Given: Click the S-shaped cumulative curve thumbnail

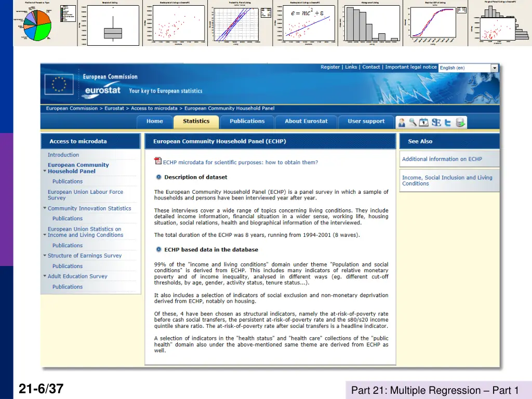Looking at the screenshot, I should pos(435,23).
